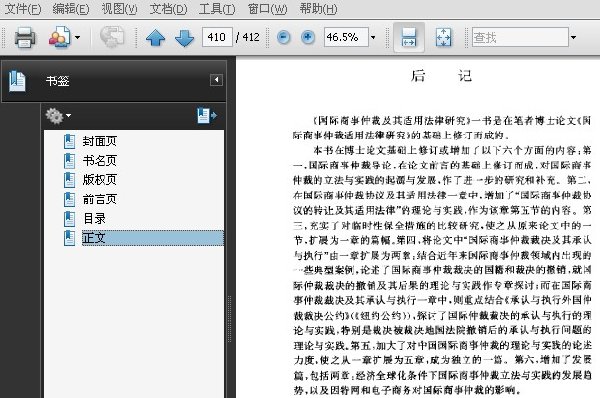Go to next page with down arrow
The width and height of the screenshot is (600, 398).
184,38
